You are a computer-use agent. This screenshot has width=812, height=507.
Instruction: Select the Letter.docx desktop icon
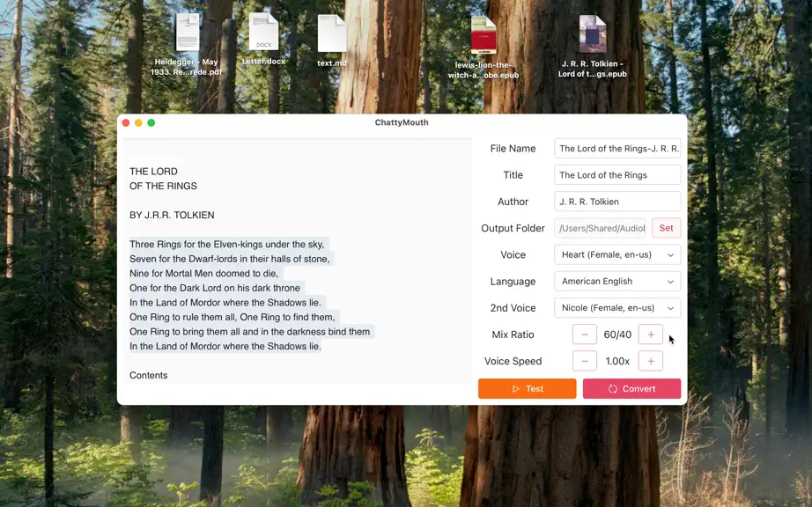[263, 32]
